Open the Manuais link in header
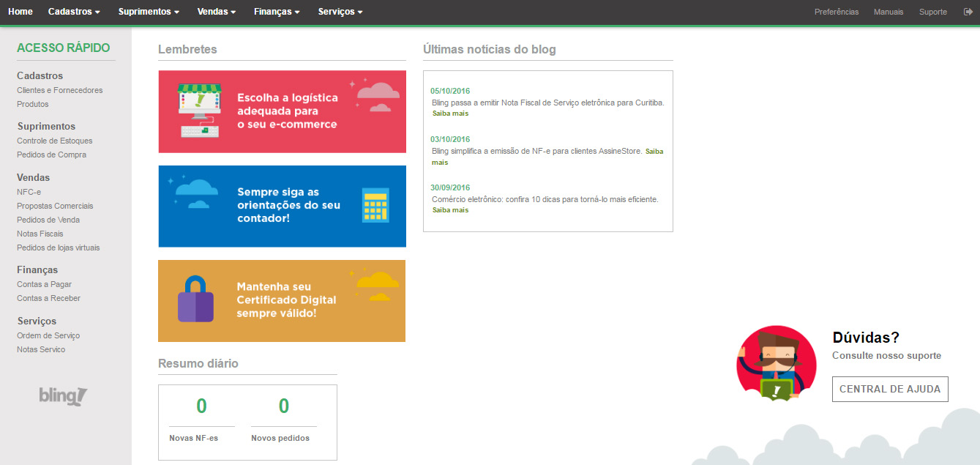Screen dimensions: 980x465 point(889,12)
